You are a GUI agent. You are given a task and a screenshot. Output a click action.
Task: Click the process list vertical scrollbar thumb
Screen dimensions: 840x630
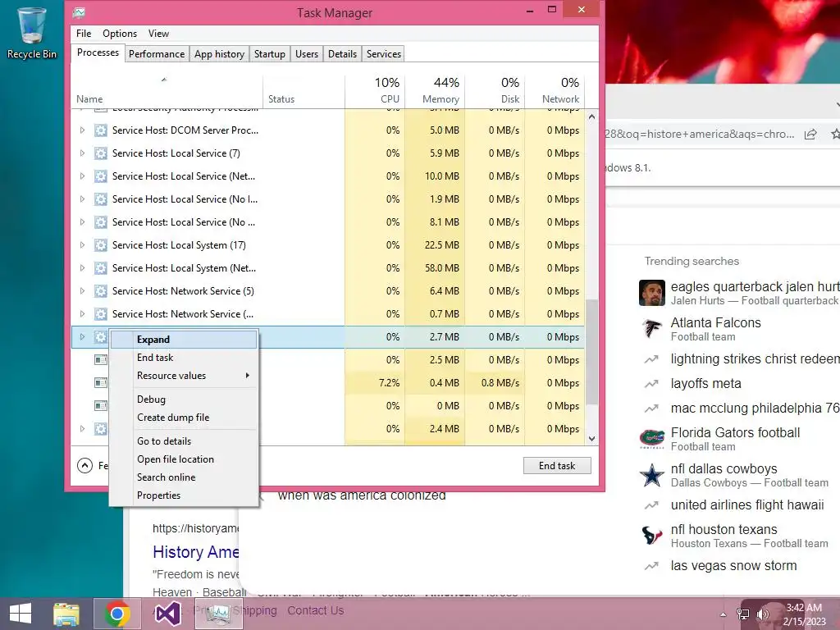tap(591, 352)
